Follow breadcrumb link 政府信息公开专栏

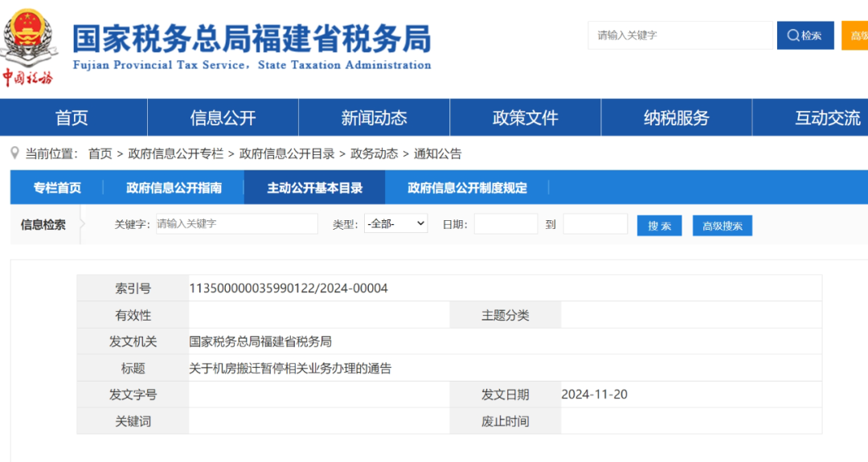[x=175, y=153]
